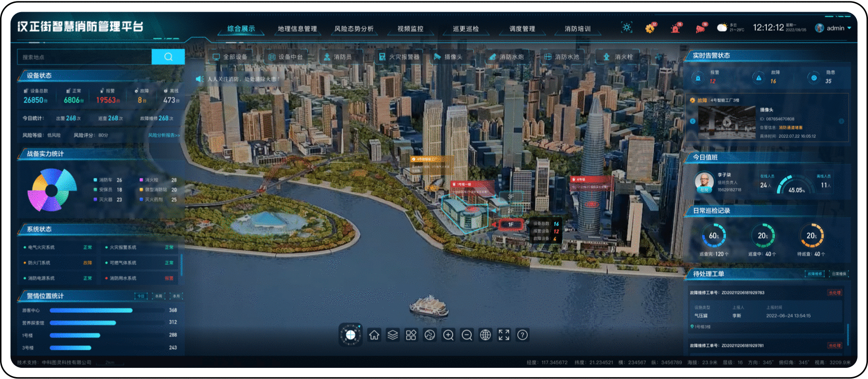
Task: Zoom out with the minus magnifier
Action: 467,335
